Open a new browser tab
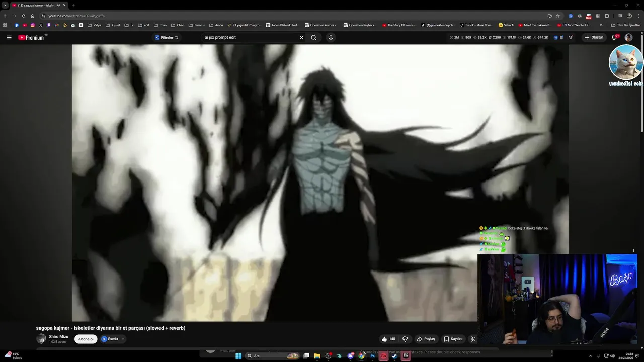The width and height of the screenshot is (644, 362). tap(73, 5)
